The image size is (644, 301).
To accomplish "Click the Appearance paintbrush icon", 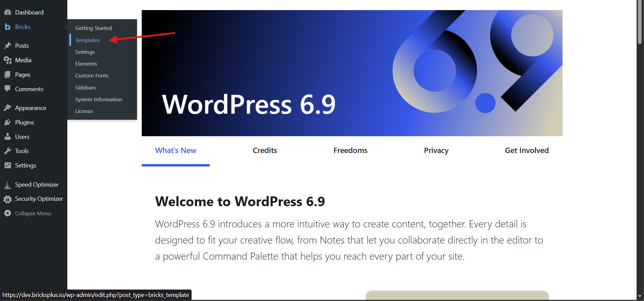I will 7,108.
